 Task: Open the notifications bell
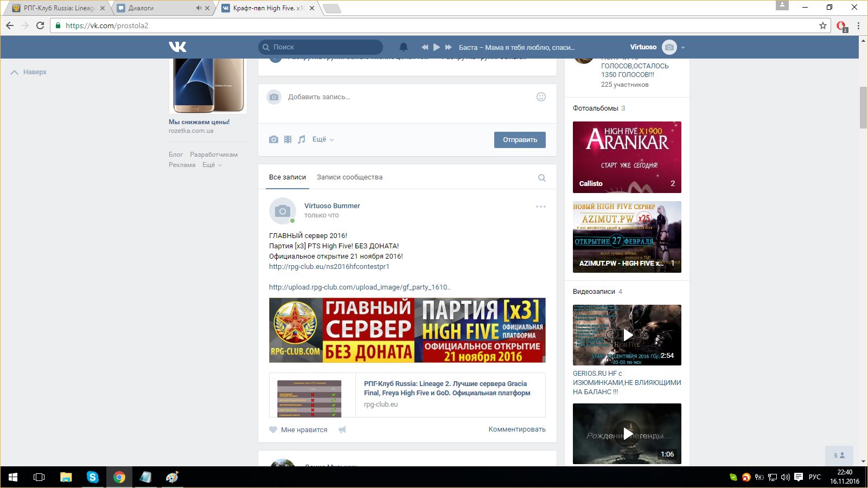[x=403, y=47]
